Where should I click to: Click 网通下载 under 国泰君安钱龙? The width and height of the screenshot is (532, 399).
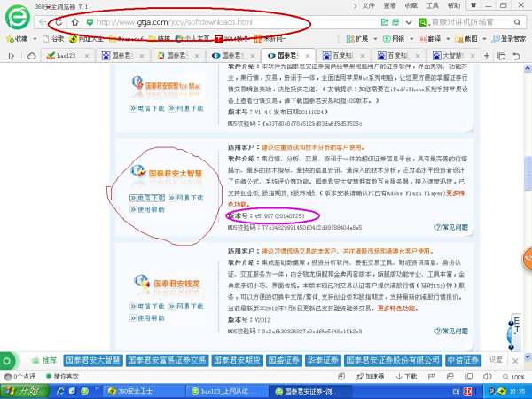tap(186, 307)
